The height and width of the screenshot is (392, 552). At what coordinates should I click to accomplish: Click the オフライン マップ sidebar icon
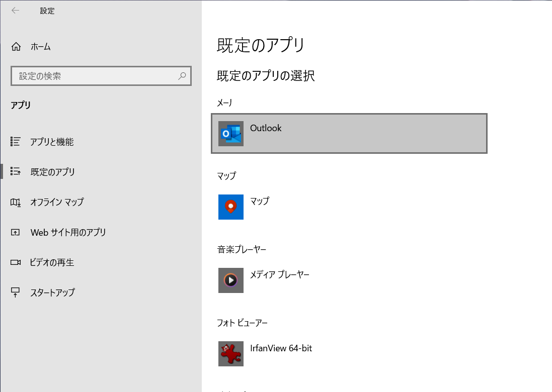pos(16,202)
